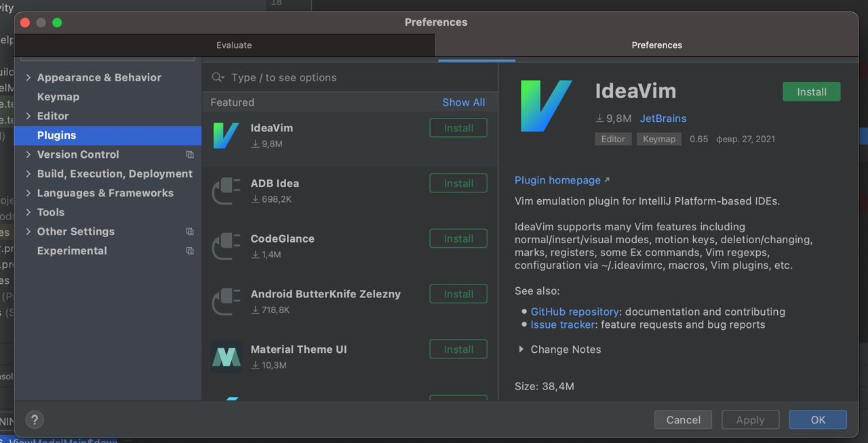Open the Issue tracker link
This screenshot has width=868, height=443.
(562, 324)
